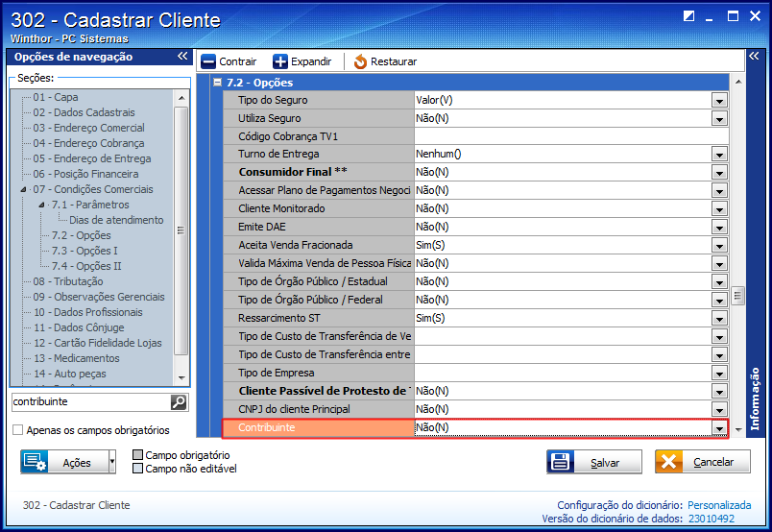Open Tipo de Órgão Público / Federal dropdown
772x532 pixels.
pyautogui.click(x=719, y=300)
